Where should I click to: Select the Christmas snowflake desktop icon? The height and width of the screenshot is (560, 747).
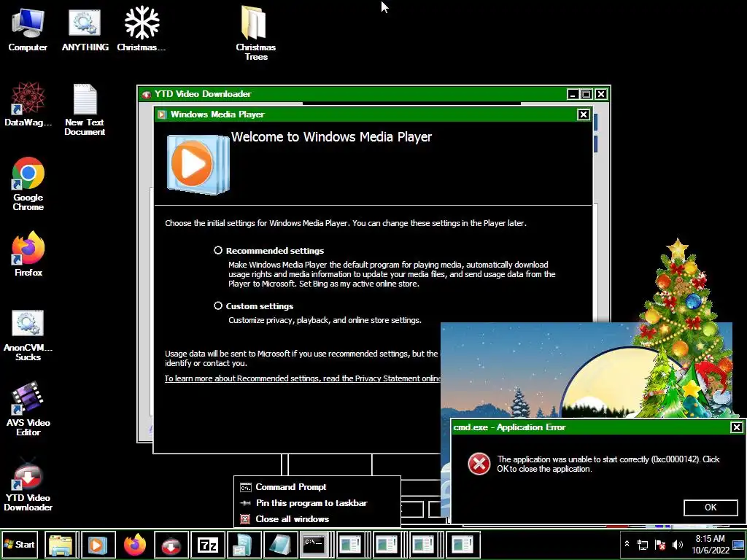pos(142,29)
